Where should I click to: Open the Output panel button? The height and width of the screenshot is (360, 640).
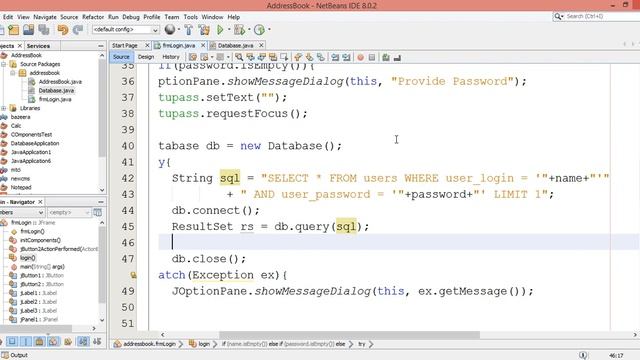[x=15, y=355]
